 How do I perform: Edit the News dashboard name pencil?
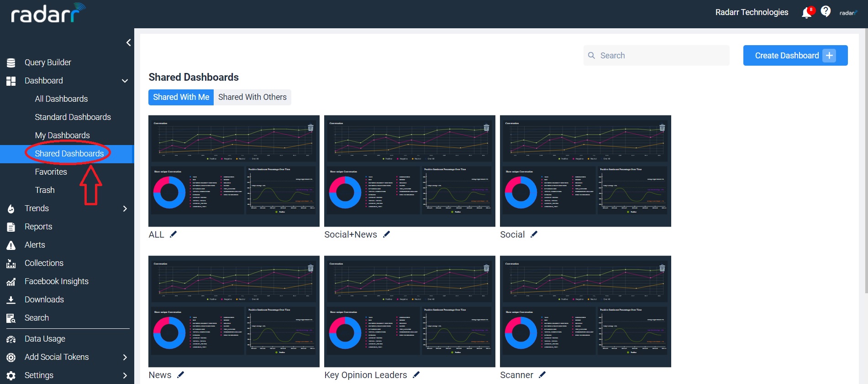181,375
